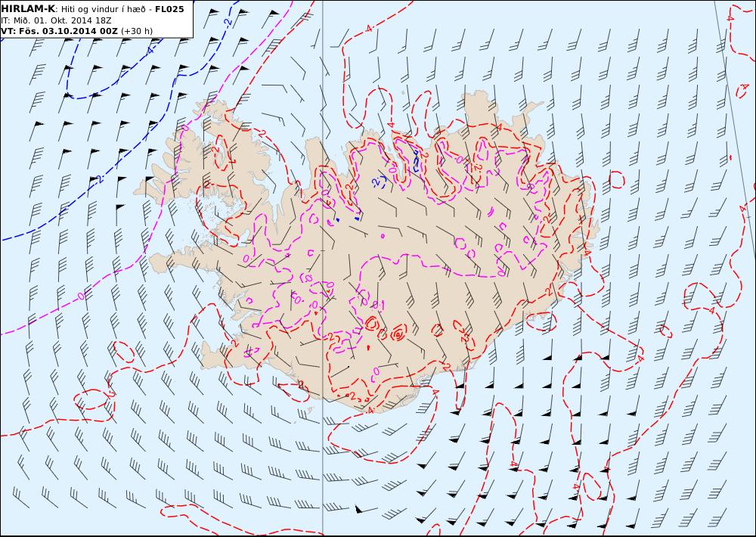The height and width of the screenshot is (537, 756).
Task: Click the HIRLAM-K model title text
Action: point(28,9)
